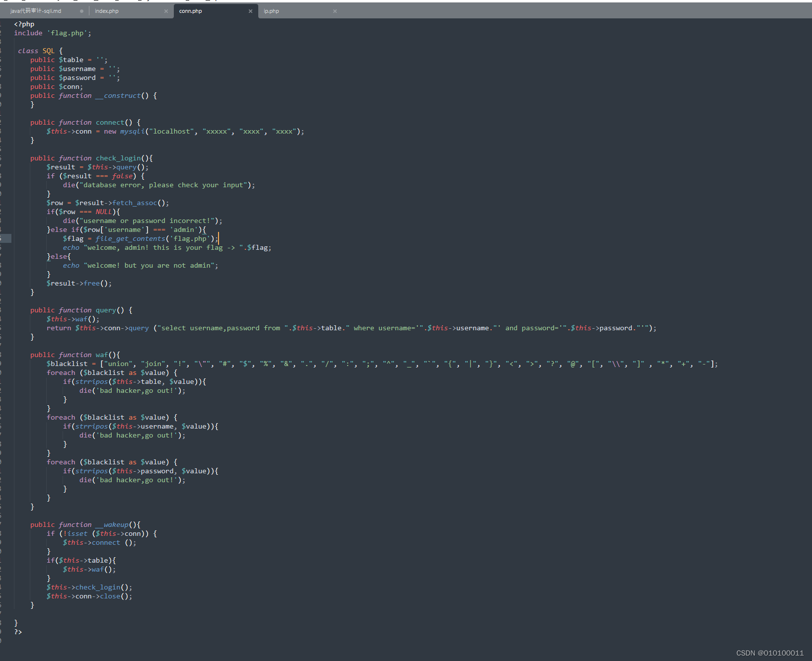This screenshot has width=812, height=661.
Task: Click the 'public $conn;' declaration
Action: 57,86
